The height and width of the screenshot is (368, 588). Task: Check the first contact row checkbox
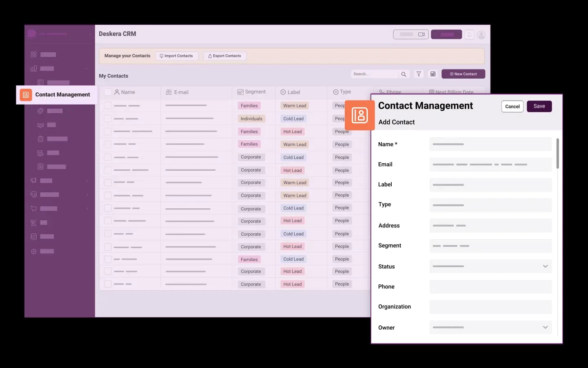click(108, 106)
